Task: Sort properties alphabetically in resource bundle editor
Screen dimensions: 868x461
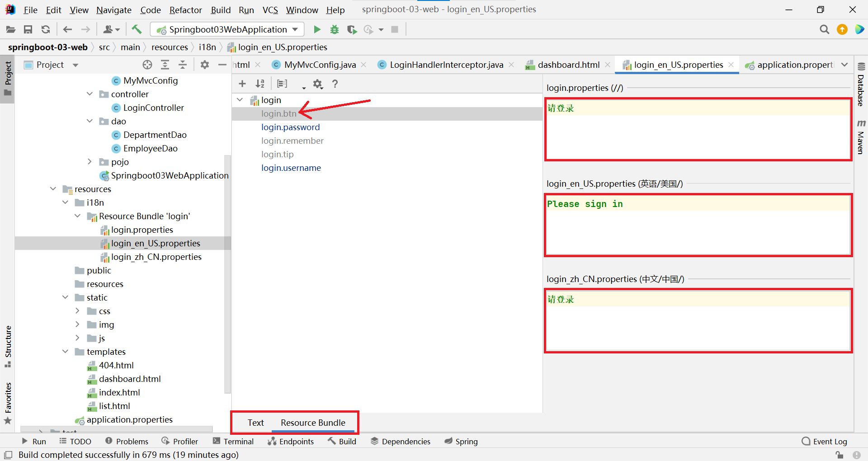Action: click(260, 84)
